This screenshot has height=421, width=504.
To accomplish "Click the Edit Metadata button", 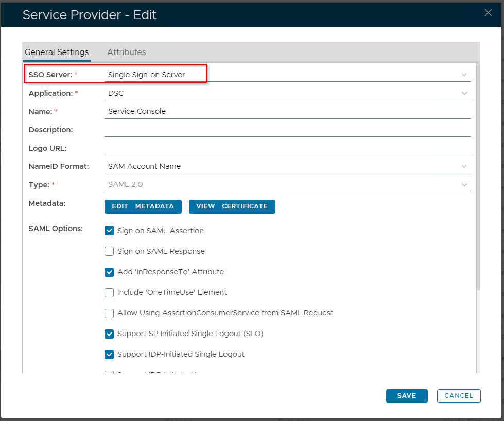I will click(x=143, y=206).
